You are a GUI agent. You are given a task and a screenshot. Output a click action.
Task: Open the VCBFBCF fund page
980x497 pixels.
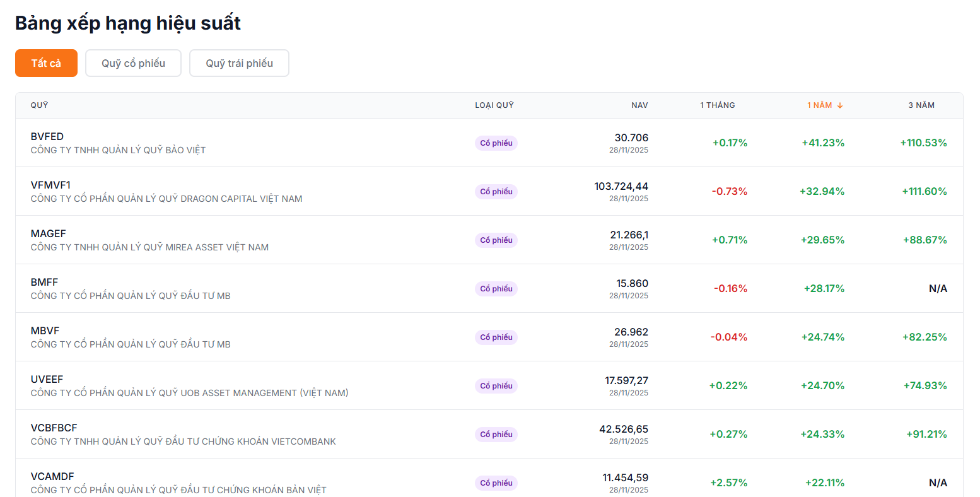(x=54, y=428)
